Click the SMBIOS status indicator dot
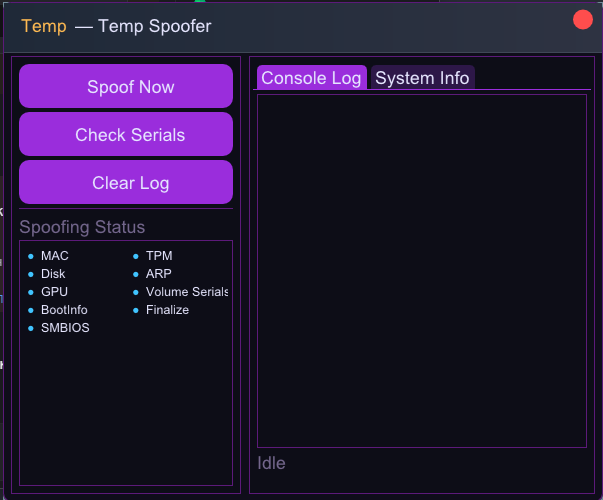Viewport: 603px width, 500px height. (31, 328)
